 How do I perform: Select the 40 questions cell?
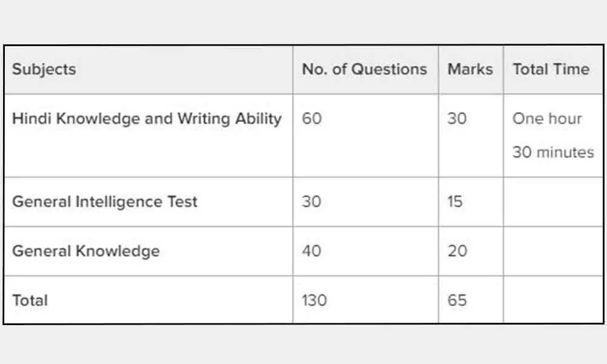click(x=311, y=251)
